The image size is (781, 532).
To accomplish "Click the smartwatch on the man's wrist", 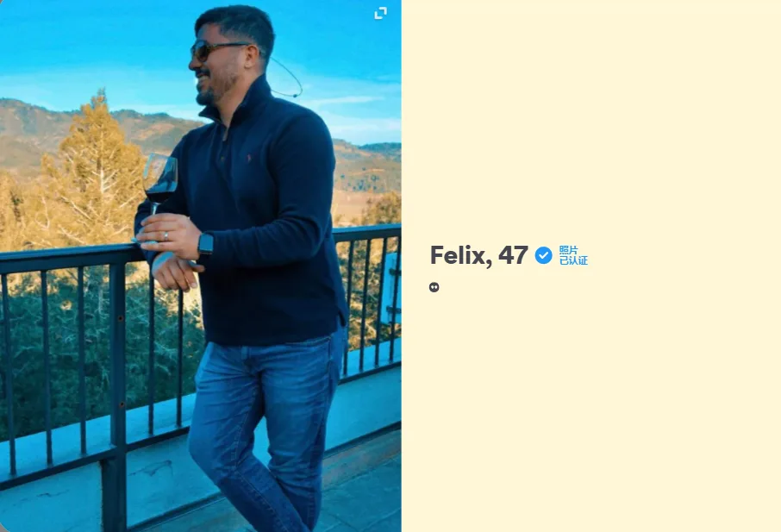I will click(205, 244).
